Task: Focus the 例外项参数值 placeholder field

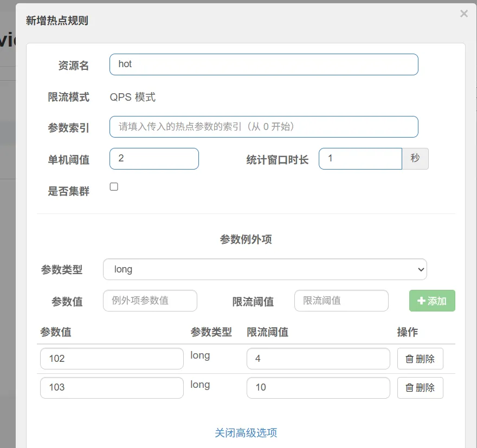Action: coord(150,301)
